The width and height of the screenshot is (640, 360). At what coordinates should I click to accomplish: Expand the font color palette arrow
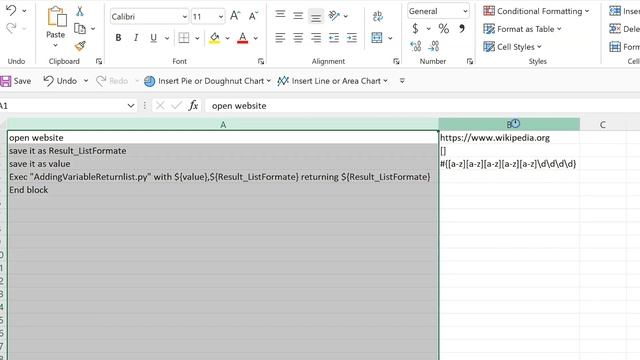[256, 38]
